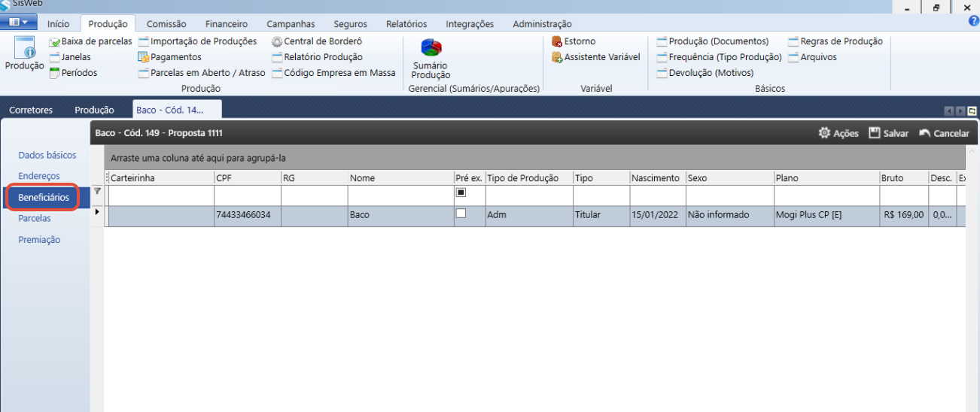The height and width of the screenshot is (412, 980).
Task: Sort by the CPF column header
Action: pyautogui.click(x=247, y=178)
